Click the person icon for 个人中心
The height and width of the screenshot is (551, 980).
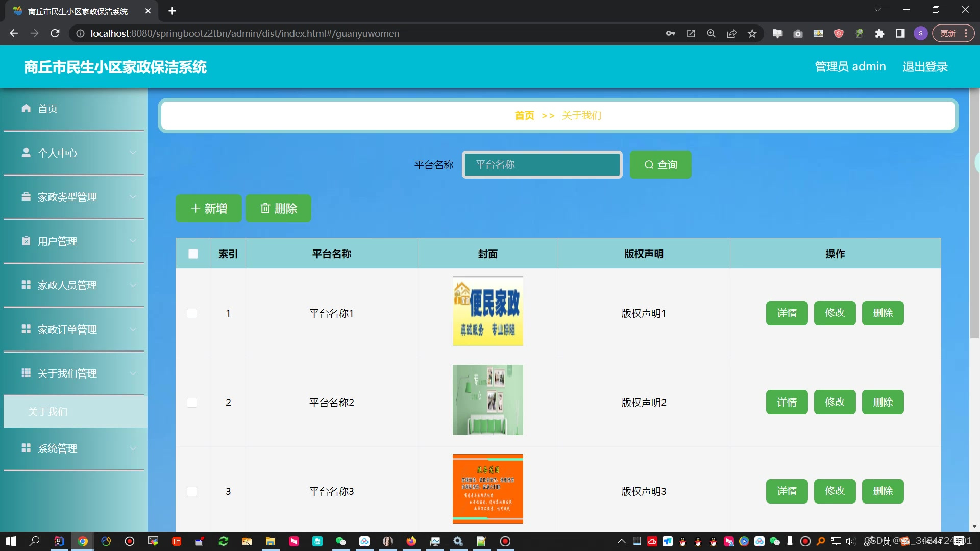pos(26,153)
